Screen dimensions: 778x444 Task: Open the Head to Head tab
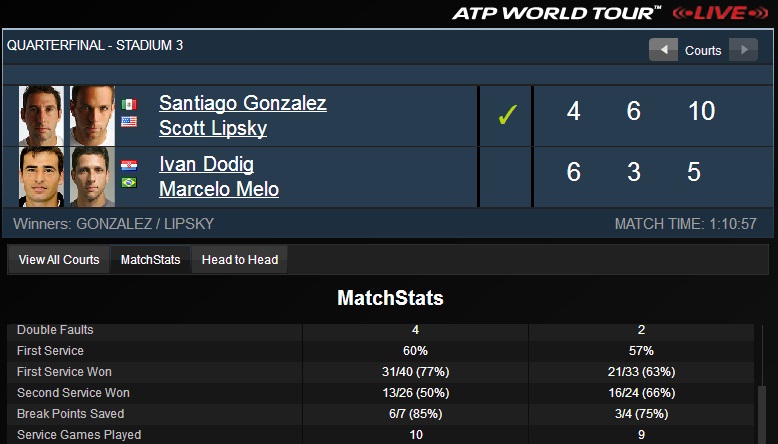(x=240, y=259)
